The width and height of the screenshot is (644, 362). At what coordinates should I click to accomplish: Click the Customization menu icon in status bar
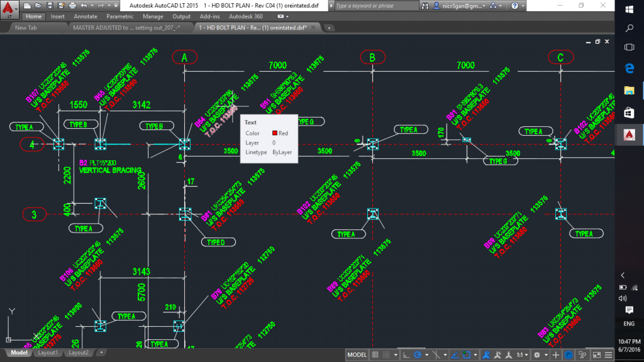click(x=608, y=355)
